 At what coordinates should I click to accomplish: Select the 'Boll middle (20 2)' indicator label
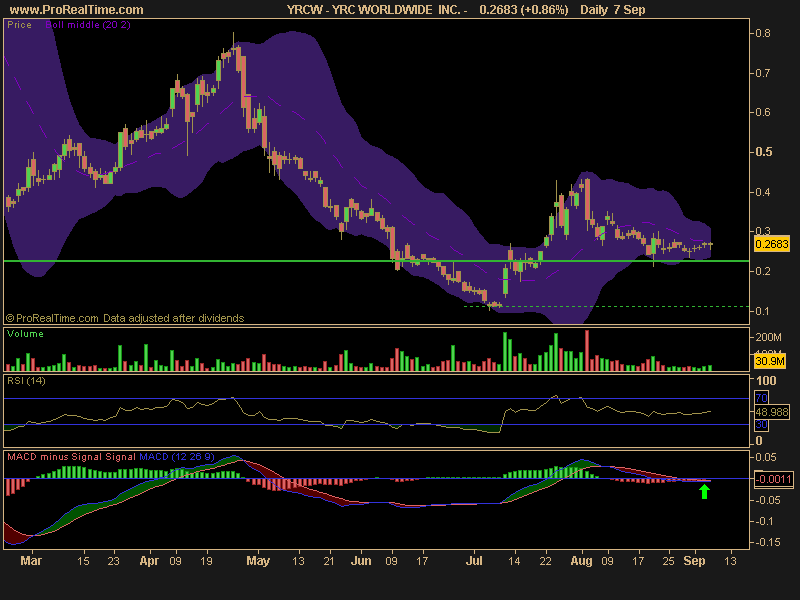click(x=88, y=24)
